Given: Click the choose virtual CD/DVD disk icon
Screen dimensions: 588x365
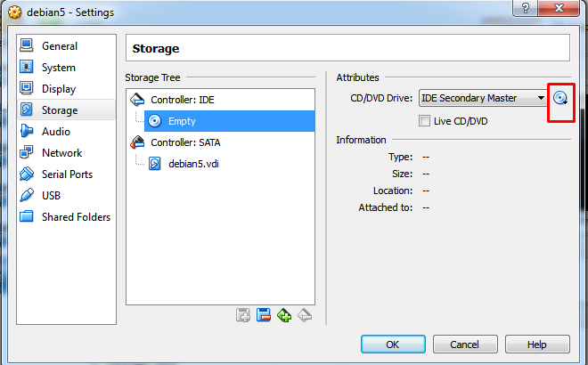Looking at the screenshot, I should [560, 98].
